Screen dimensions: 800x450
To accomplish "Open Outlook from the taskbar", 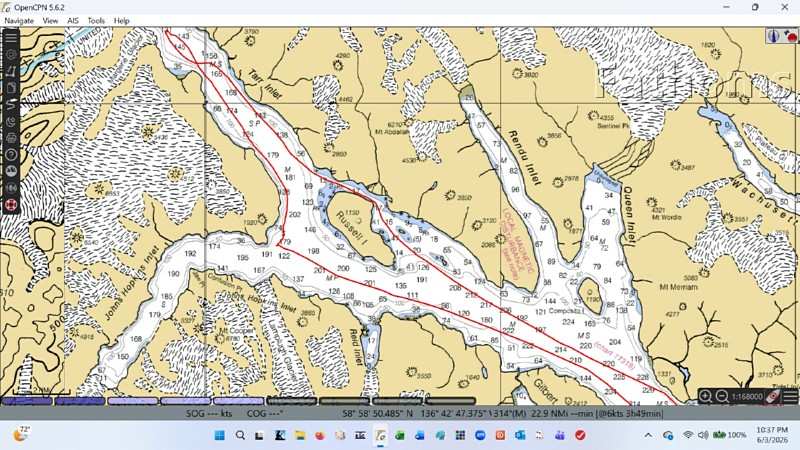I will tap(520, 435).
